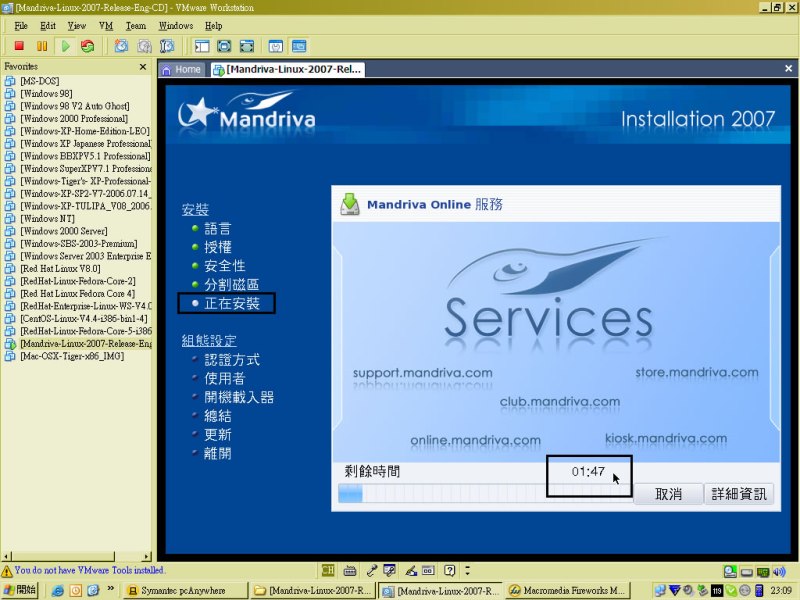Click the VMware hard disk status icon

coord(730,571)
